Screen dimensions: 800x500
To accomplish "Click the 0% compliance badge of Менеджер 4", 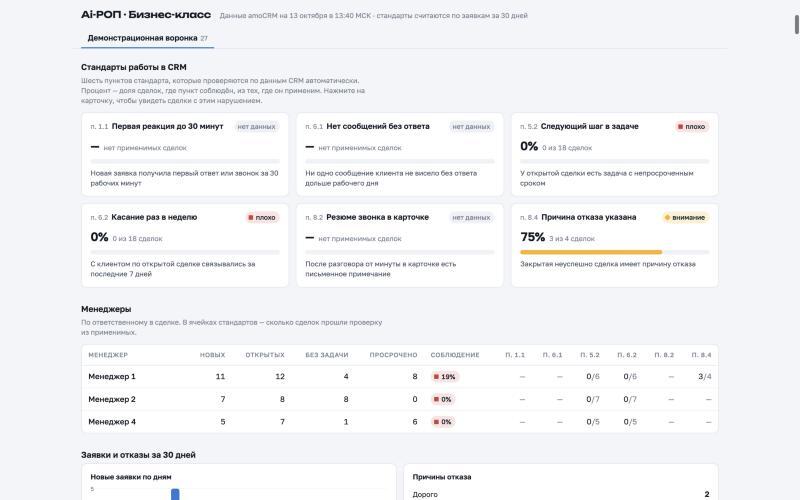I will pos(443,421).
